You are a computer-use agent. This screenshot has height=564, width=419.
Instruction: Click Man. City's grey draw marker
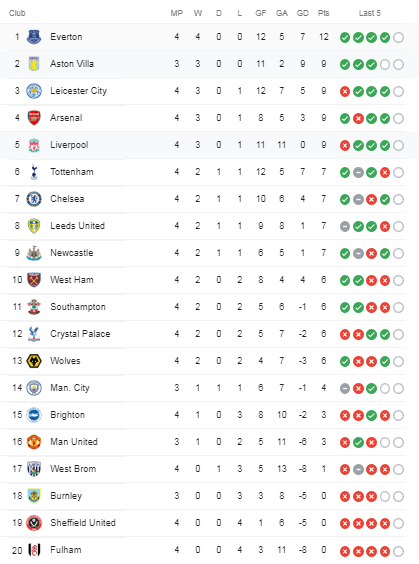coord(345,388)
